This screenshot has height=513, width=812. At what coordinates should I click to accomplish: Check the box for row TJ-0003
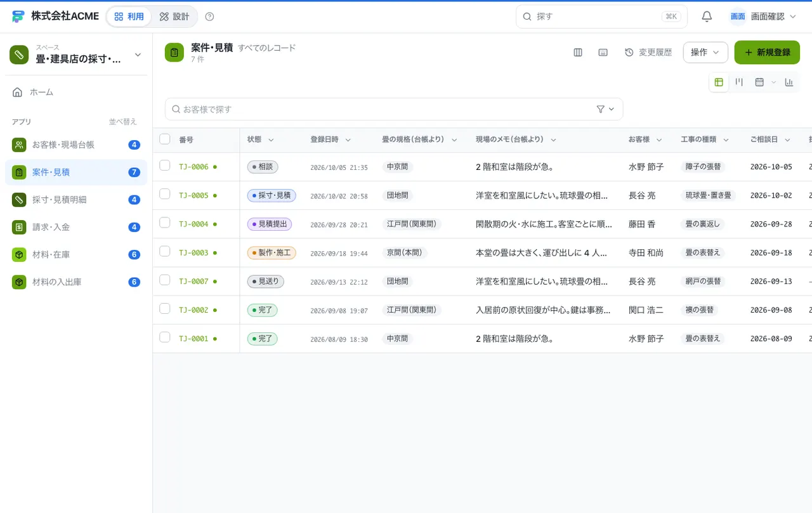(165, 251)
